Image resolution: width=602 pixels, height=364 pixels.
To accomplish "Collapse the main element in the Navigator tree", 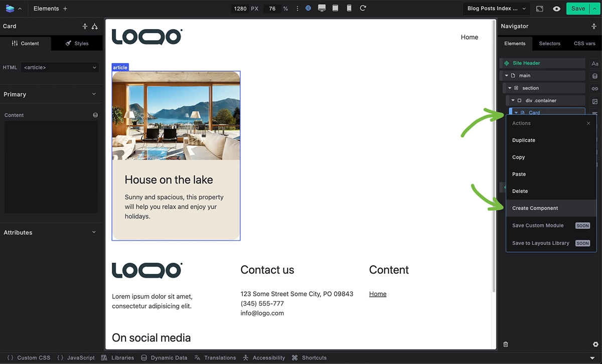I will pos(505,75).
